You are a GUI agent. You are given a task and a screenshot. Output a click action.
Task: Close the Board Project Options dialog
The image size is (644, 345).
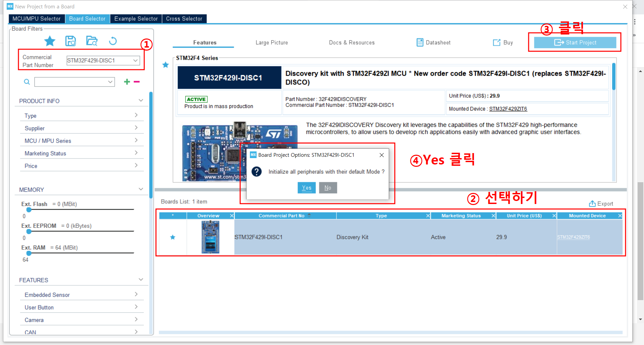click(x=381, y=155)
